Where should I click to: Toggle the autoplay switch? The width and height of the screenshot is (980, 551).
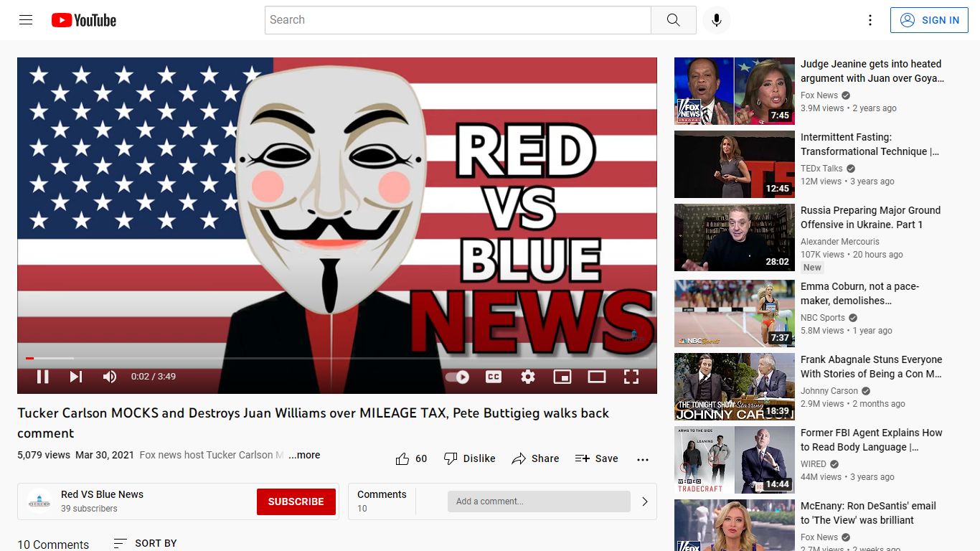tap(457, 377)
